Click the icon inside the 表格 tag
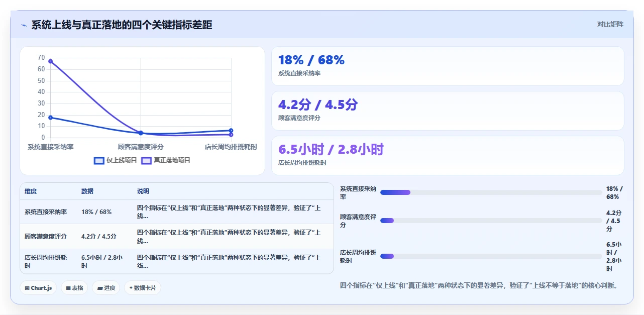The height and width of the screenshot is (315, 644). click(x=68, y=288)
